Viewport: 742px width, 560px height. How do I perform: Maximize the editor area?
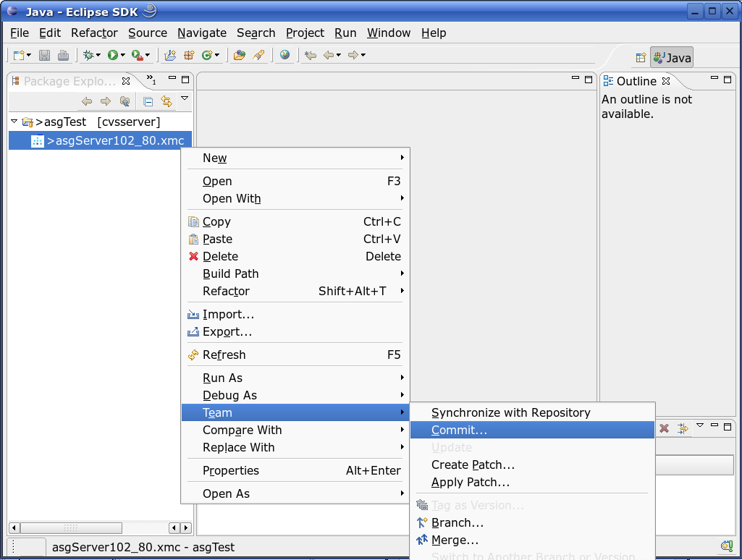pyautogui.click(x=589, y=80)
